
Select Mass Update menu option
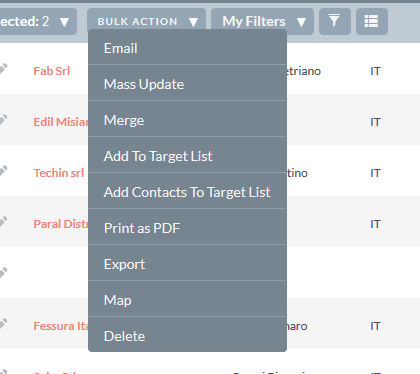pos(187,84)
